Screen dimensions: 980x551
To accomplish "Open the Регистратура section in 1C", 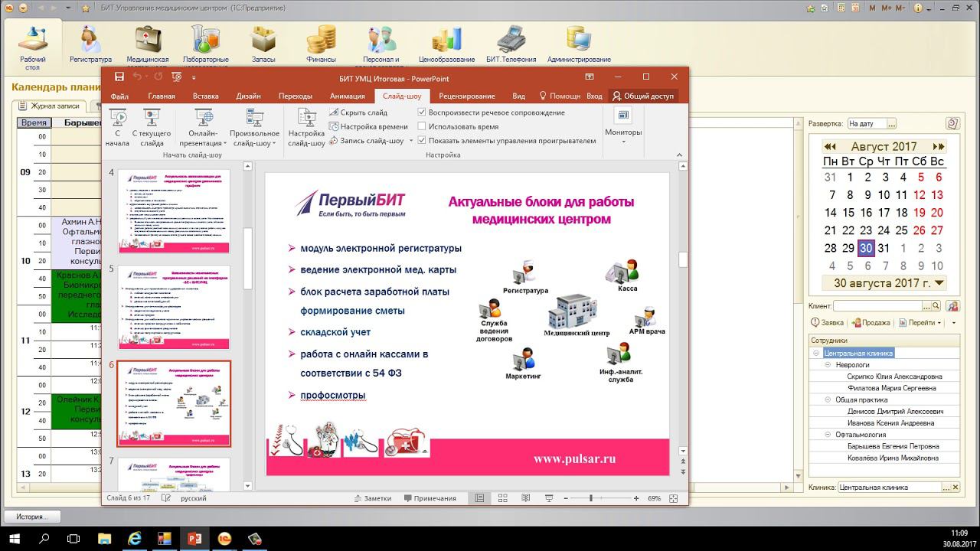I will [x=90, y=45].
